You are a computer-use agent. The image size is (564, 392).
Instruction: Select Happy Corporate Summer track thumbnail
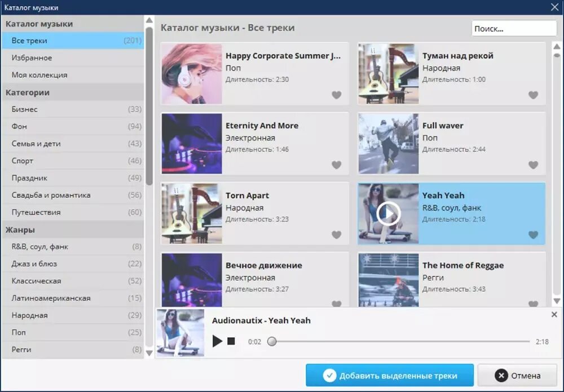192,74
